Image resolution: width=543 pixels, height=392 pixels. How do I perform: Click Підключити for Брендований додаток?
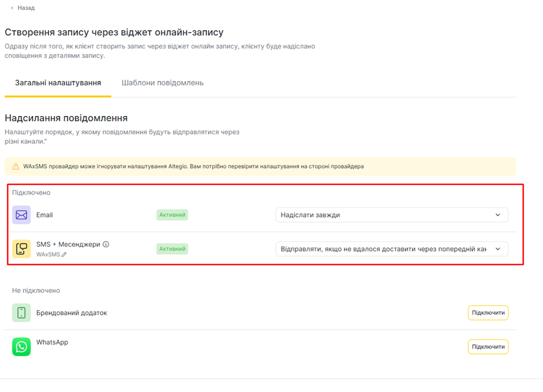point(488,313)
